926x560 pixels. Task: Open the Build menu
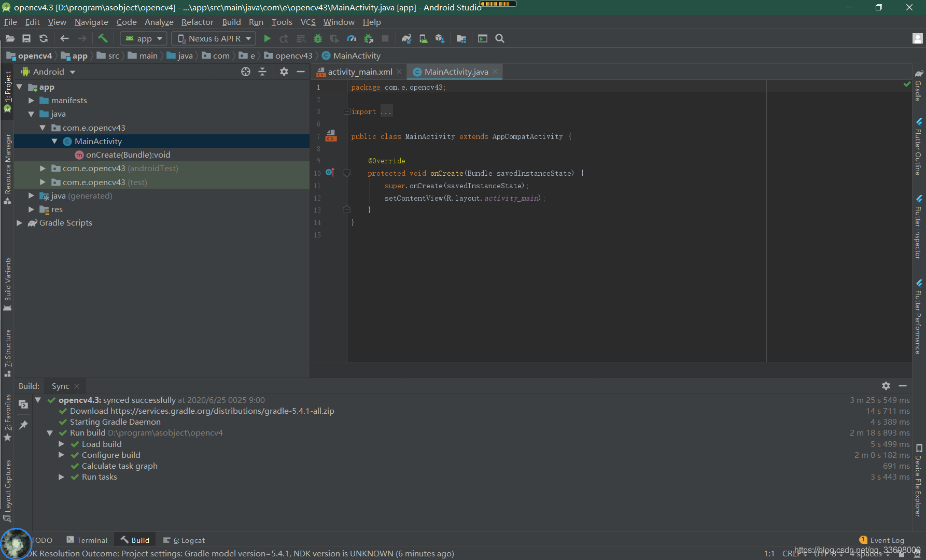pyautogui.click(x=231, y=22)
